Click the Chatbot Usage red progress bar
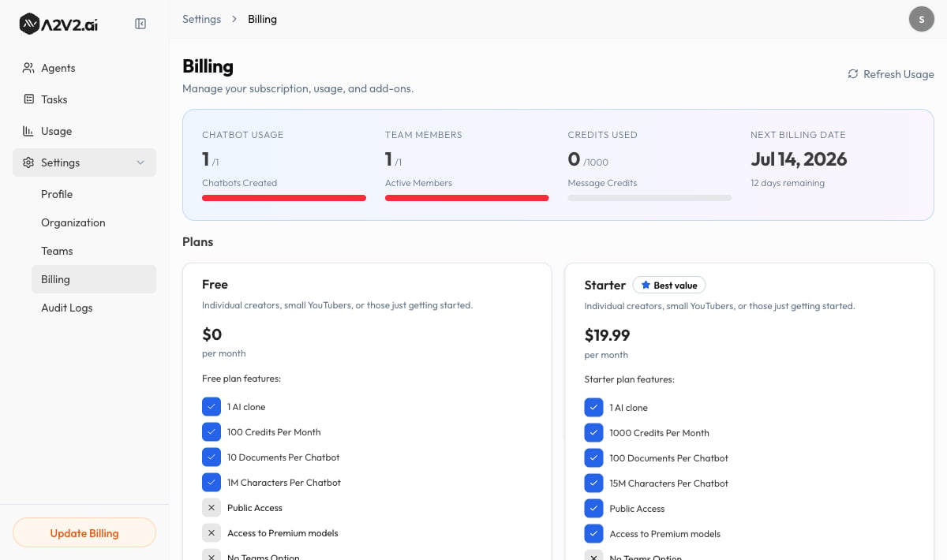The width and height of the screenshot is (947, 560). click(x=284, y=198)
